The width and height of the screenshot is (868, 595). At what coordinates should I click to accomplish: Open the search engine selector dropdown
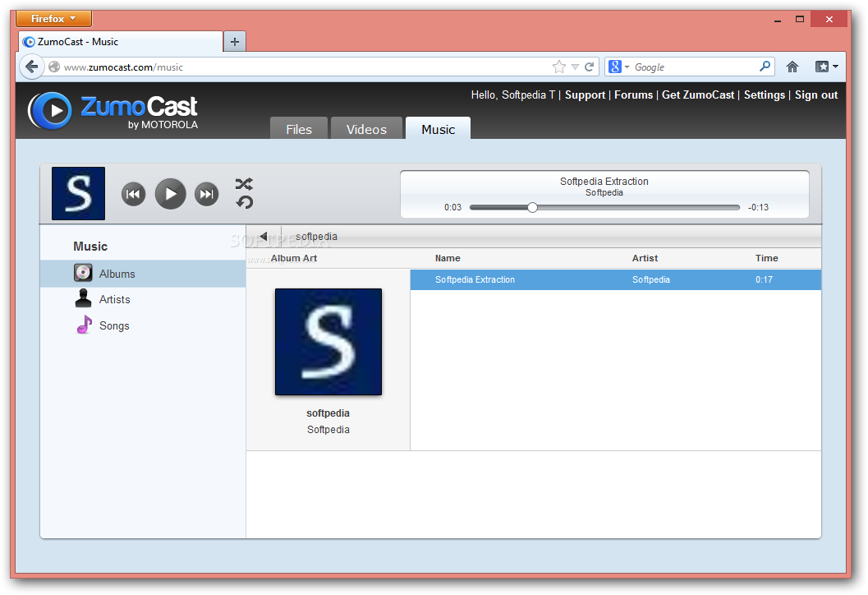(x=619, y=67)
